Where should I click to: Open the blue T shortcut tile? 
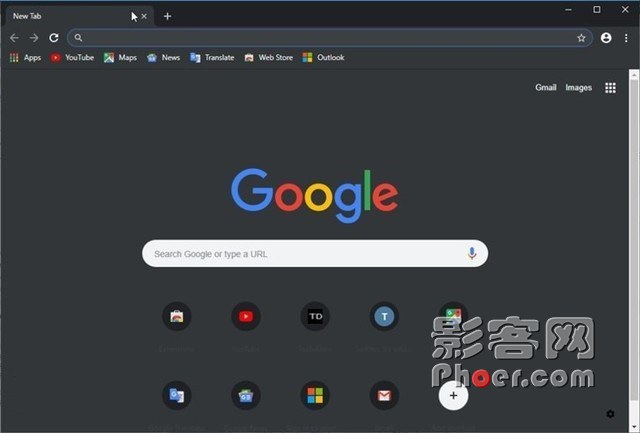tap(384, 316)
